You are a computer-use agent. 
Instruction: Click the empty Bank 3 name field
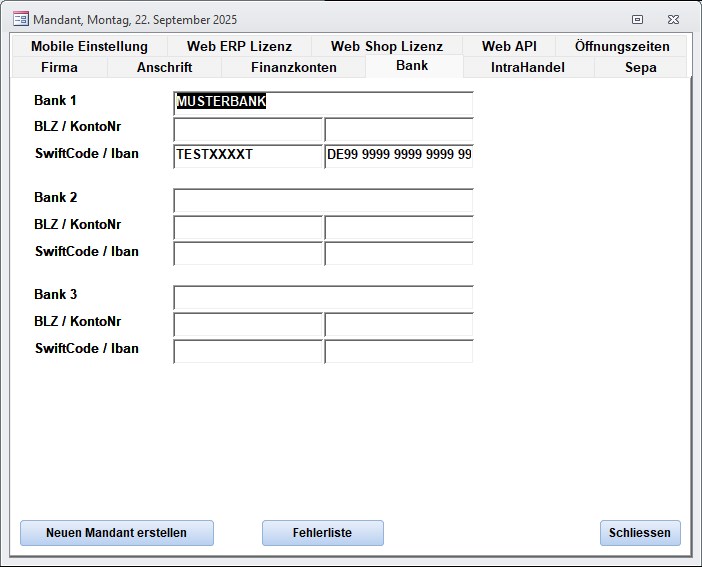322,297
